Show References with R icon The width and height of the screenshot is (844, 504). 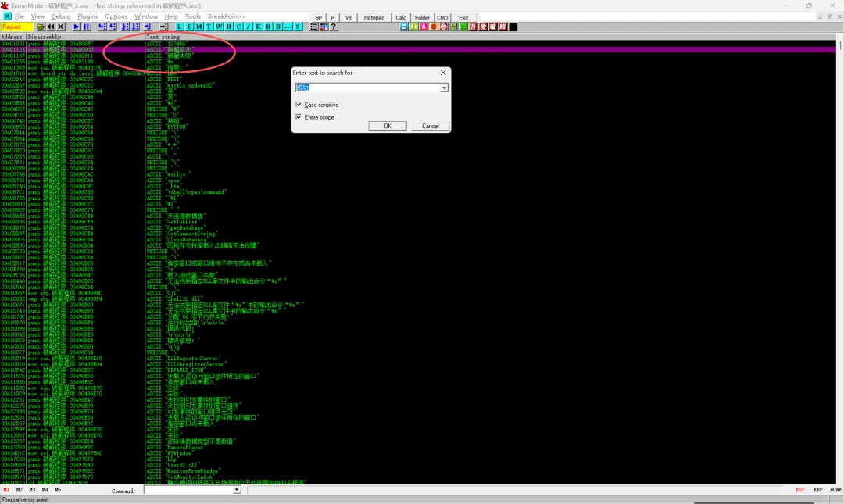278,27
